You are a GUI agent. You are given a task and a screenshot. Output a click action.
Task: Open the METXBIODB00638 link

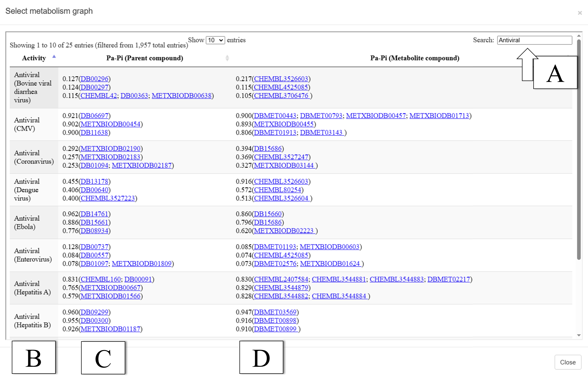(181, 96)
